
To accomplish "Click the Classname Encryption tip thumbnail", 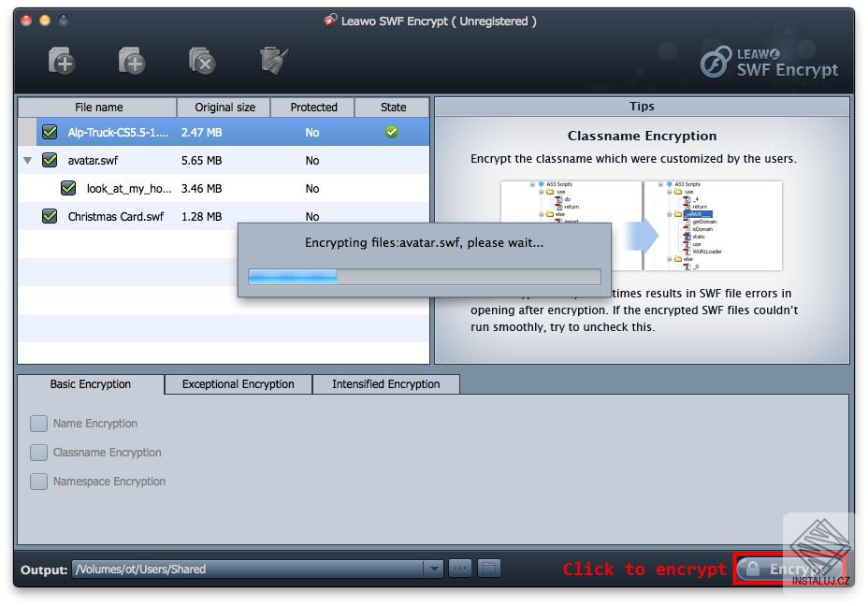I will (642, 225).
